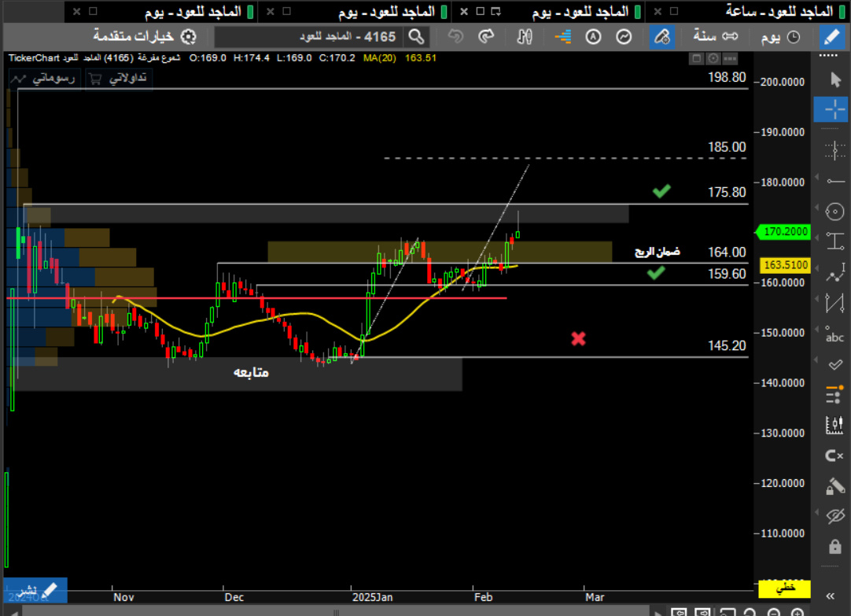851x616 pixels.
Task: Expand circle shape tool variants arrow
Action: [x=817, y=208]
